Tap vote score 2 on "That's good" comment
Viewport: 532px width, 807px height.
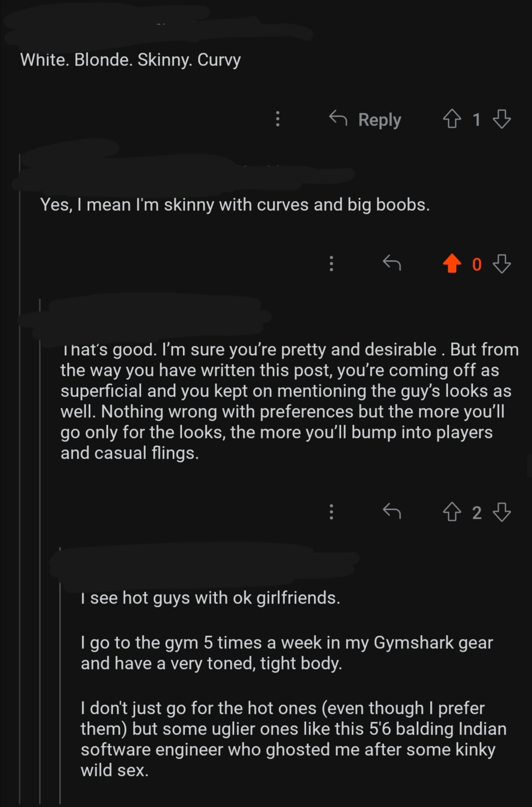(x=477, y=513)
